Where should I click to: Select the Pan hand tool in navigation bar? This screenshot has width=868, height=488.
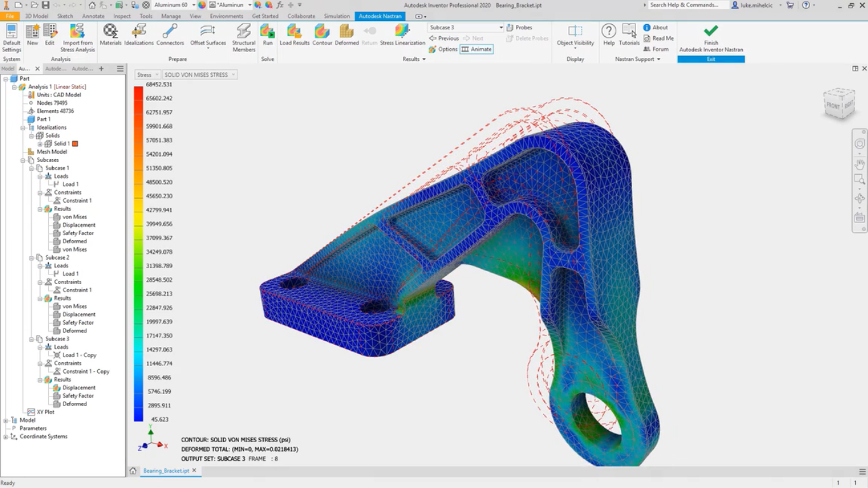tap(860, 164)
